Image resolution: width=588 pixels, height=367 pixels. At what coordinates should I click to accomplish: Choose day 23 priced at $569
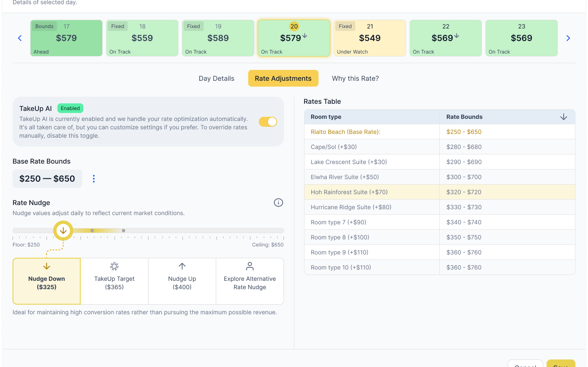coord(521,38)
